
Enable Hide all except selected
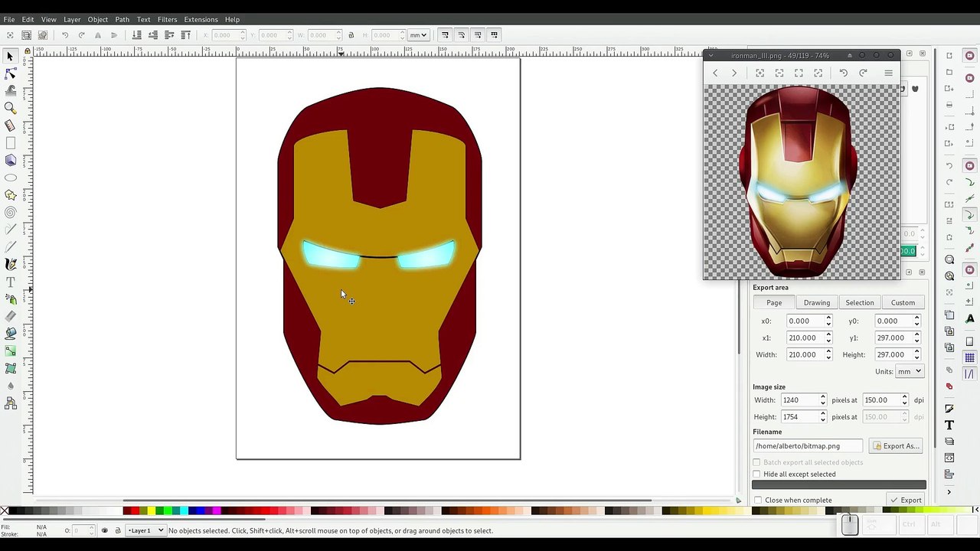coord(757,474)
